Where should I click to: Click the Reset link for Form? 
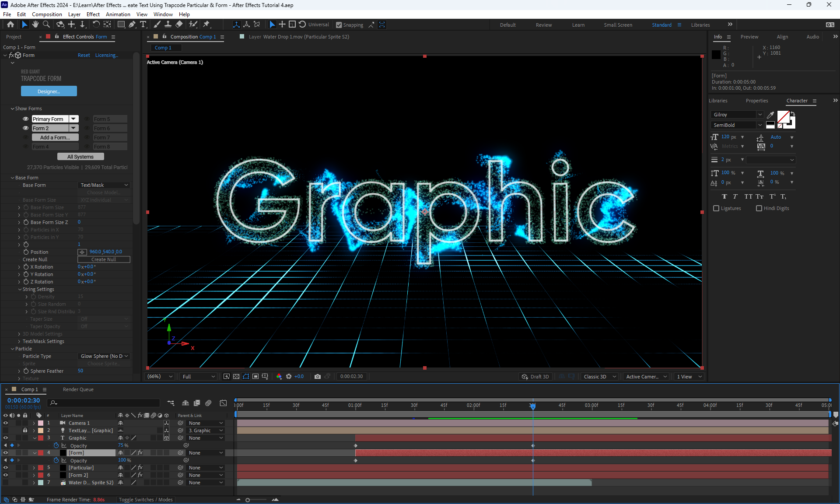[84, 55]
